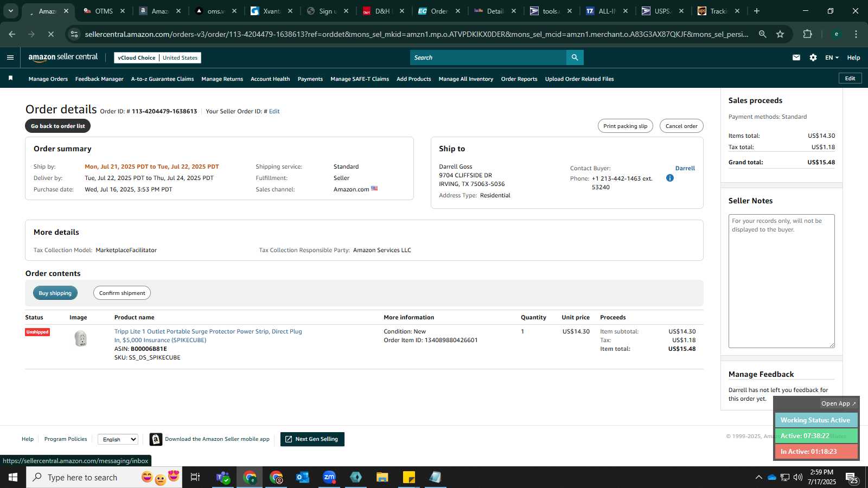Open the English language selector
Image resolution: width=868 pixels, height=488 pixels.
(118, 439)
